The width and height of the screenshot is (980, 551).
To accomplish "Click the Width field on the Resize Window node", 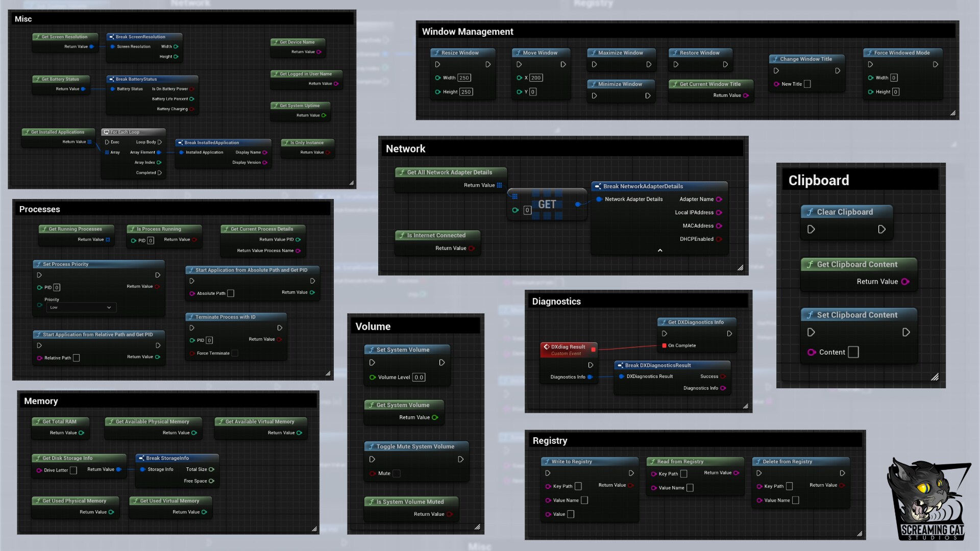I will pos(464,78).
